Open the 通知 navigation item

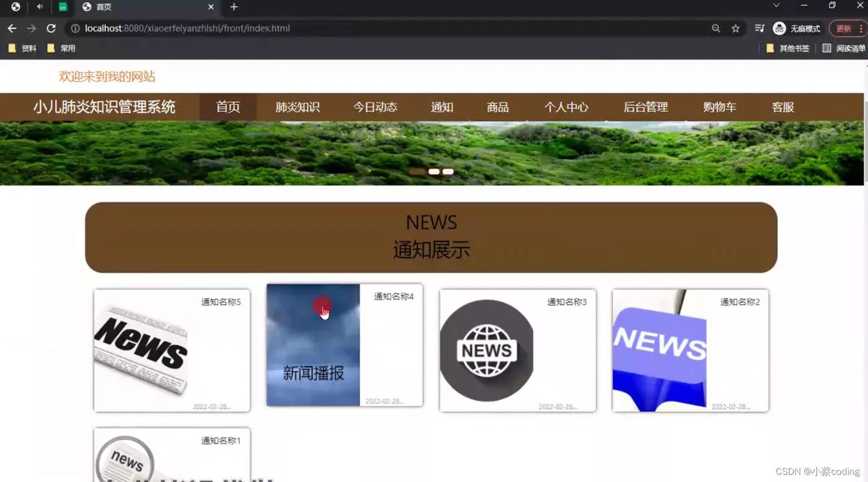(442, 107)
